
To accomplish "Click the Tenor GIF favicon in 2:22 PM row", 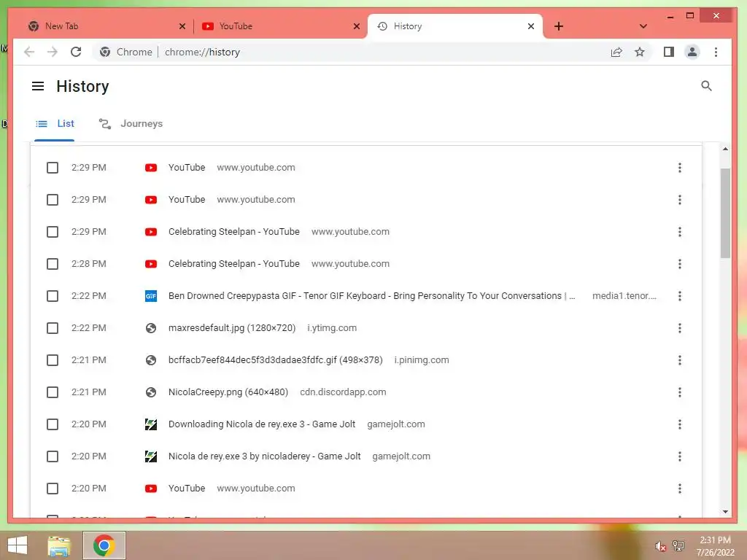I will 151,296.
